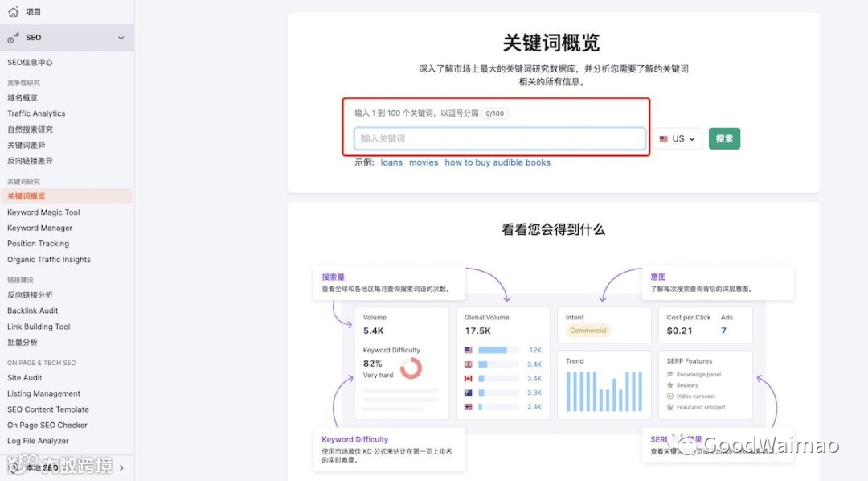
Task: Open 域名概览 in sidebar
Action: pyautogui.click(x=23, y=97)
